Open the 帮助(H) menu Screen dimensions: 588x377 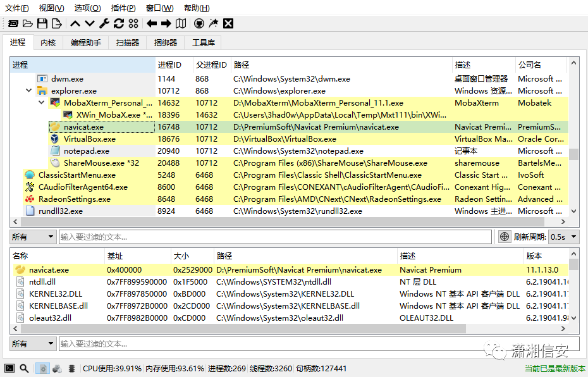click(197, 8)
